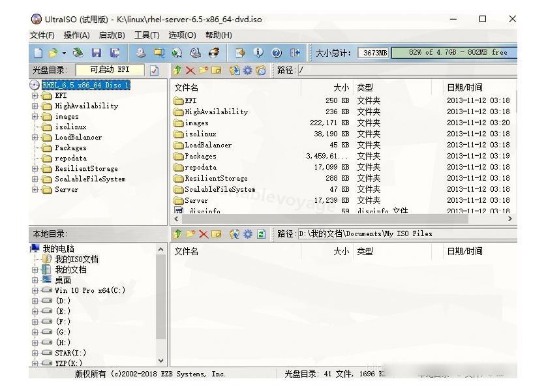Save the image with floppy disk icon
This screenshot has width=546, height=392.
[97, 53]
